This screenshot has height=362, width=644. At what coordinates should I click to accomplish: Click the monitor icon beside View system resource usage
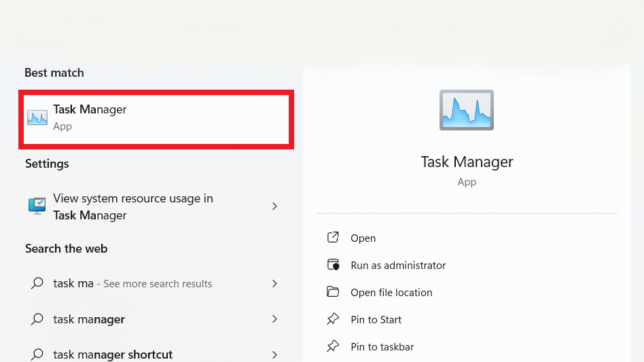click(37, 206)
